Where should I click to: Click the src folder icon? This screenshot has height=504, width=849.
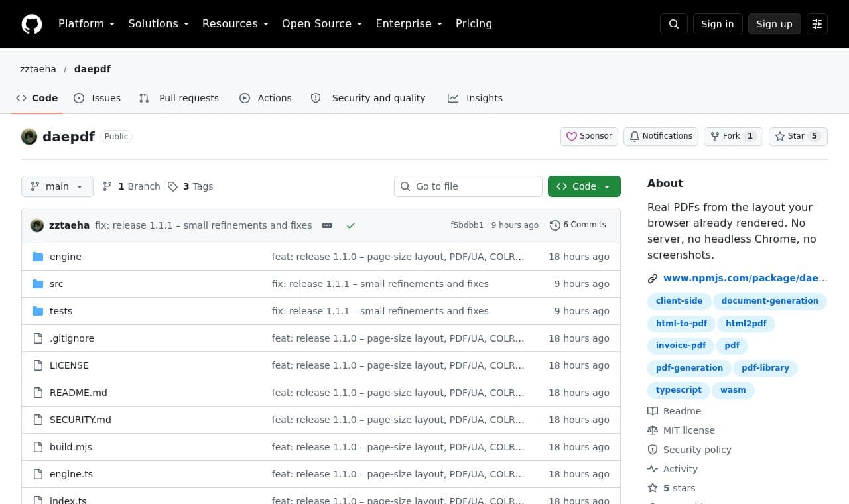(38, 284)
